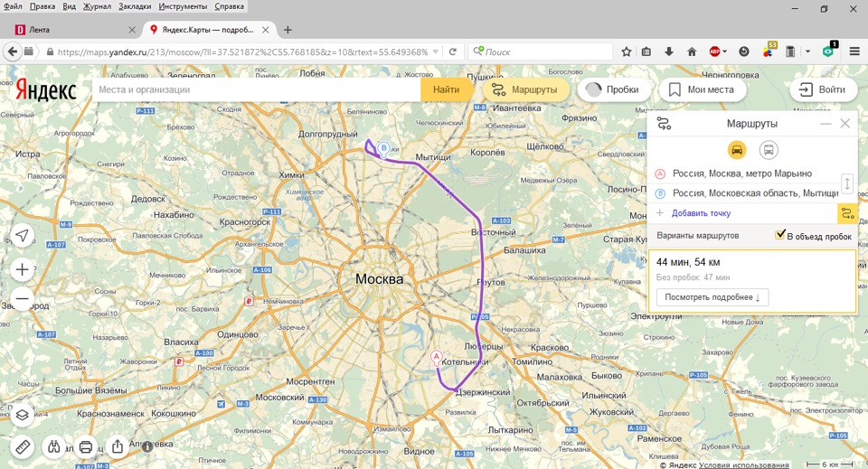This screenshot has width=868, height=469.
Task: Click the Москва city label on map
Action: point(379,279)
